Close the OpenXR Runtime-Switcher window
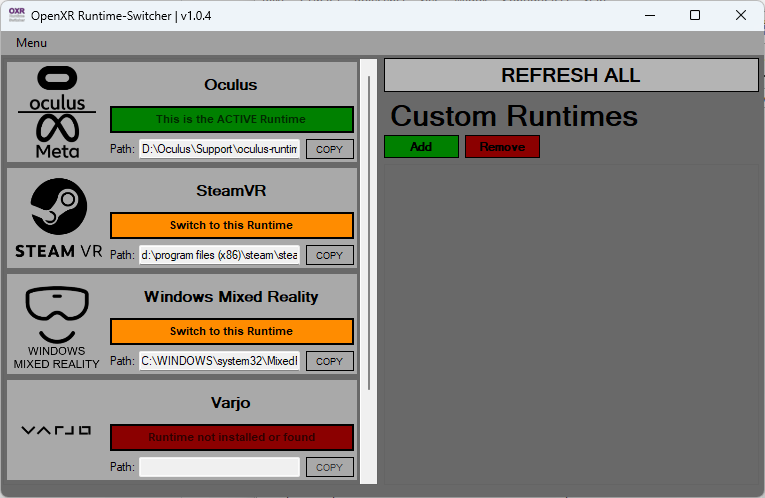Screen dimensions: 765x498 click(x=741, y=16)
